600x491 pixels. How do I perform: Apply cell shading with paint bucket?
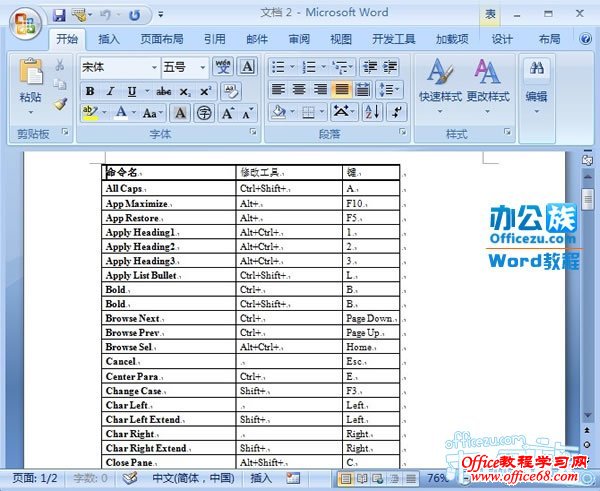(x=278, y=112)
